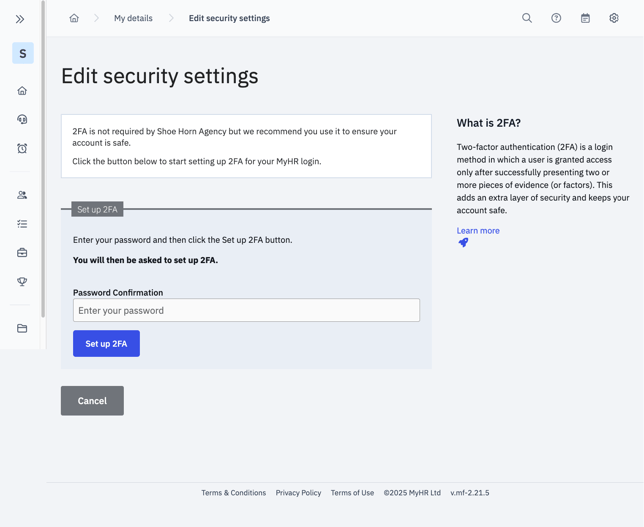The height and width of the screenshot is (527, 644).
Task: Open the alarm clock icon in sidebar
Action: tap(22, 148)
